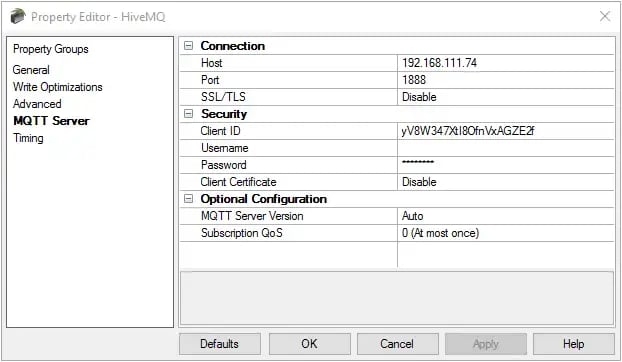
Task: Open the Write Optimizations property group
Action: click(x=58, y=87)
